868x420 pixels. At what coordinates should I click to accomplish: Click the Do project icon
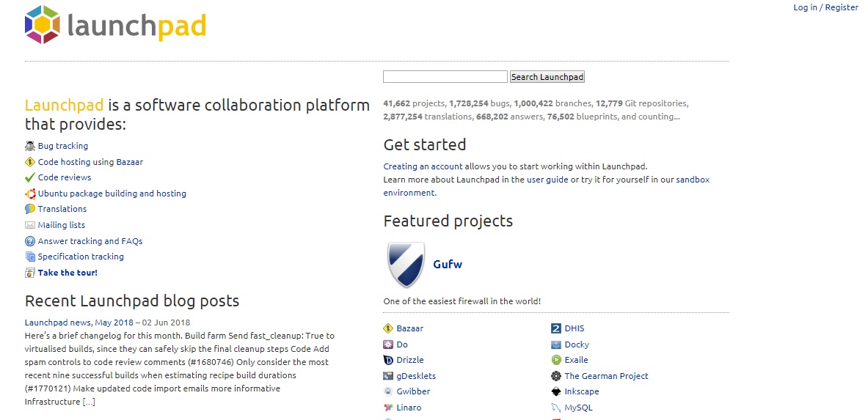[388, 345]
